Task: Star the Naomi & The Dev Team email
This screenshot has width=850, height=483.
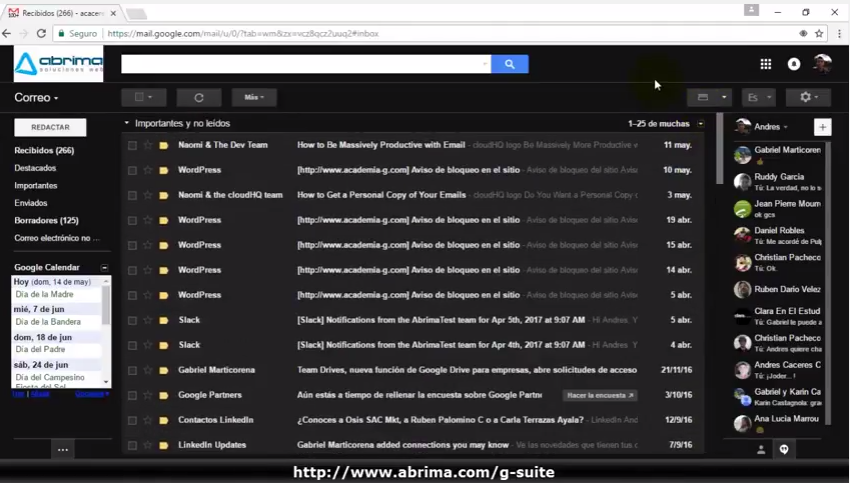Action: pyautogui.click(x=147, y=145)
